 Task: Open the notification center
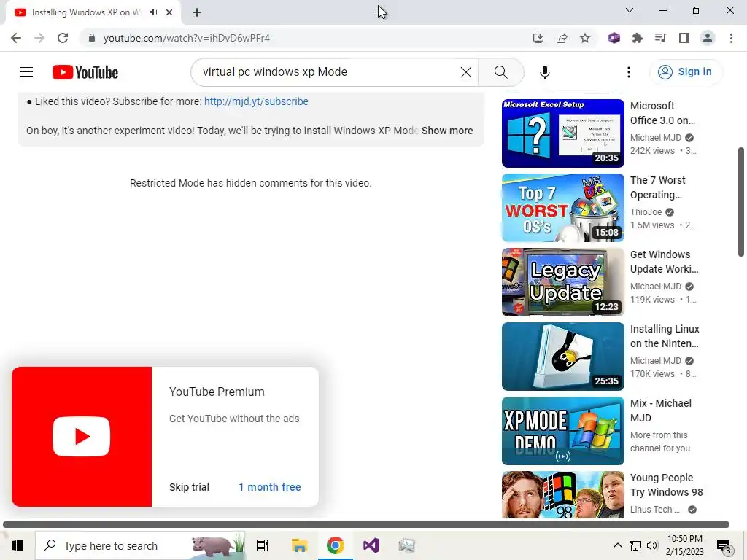[x=724, y=545]
